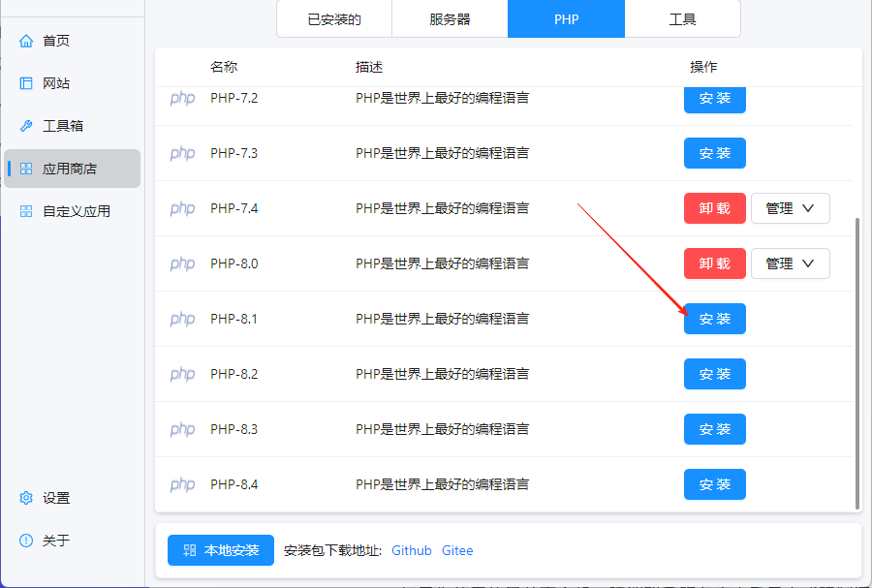The height and width of the screenshot is (588, 872).
Task: Click the website icon beside 网站
Action: (26, 83)
